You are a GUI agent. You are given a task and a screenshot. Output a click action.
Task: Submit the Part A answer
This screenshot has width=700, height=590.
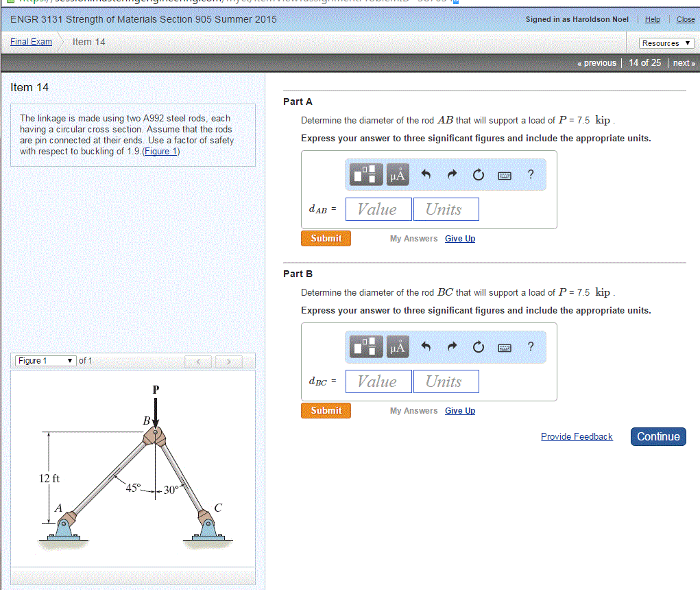(326, 238)
